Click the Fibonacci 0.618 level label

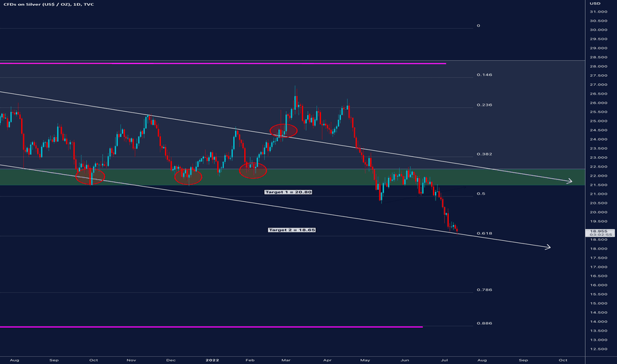(x=485, y=234)
